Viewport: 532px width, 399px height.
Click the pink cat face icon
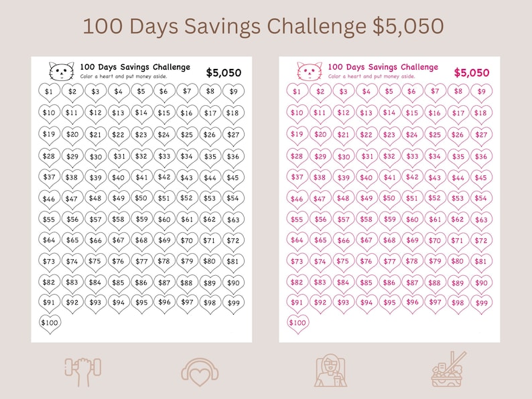pyautogui.click(x=310, y=71)
